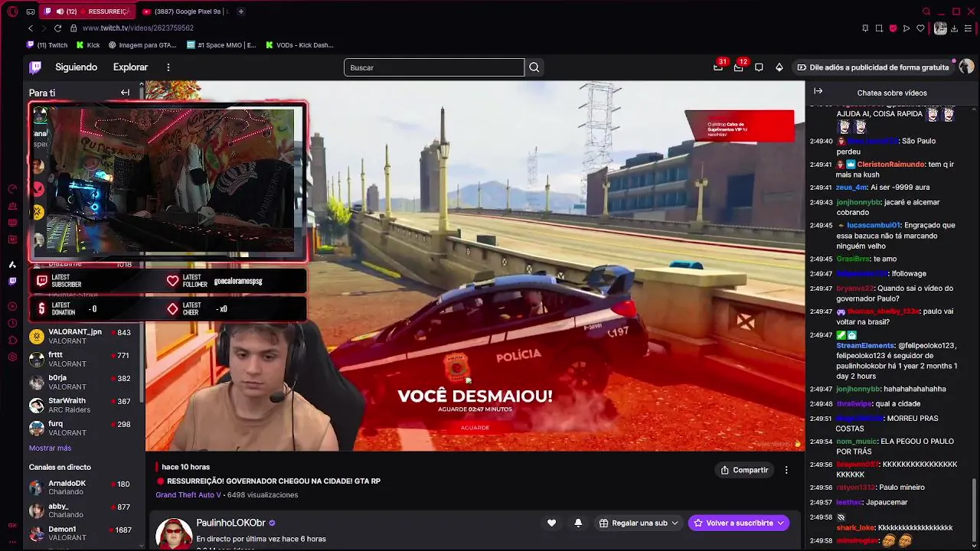Image resolution: width=980 pixels, height=551 pixels.
Task: Click the Buscar search field
Action: click(x=434, y=67)
